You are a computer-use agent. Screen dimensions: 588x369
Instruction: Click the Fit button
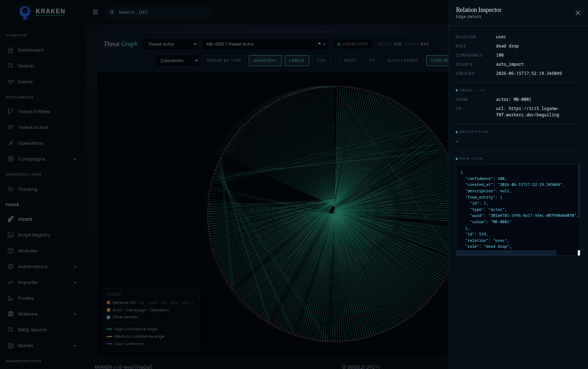point(372,60)
